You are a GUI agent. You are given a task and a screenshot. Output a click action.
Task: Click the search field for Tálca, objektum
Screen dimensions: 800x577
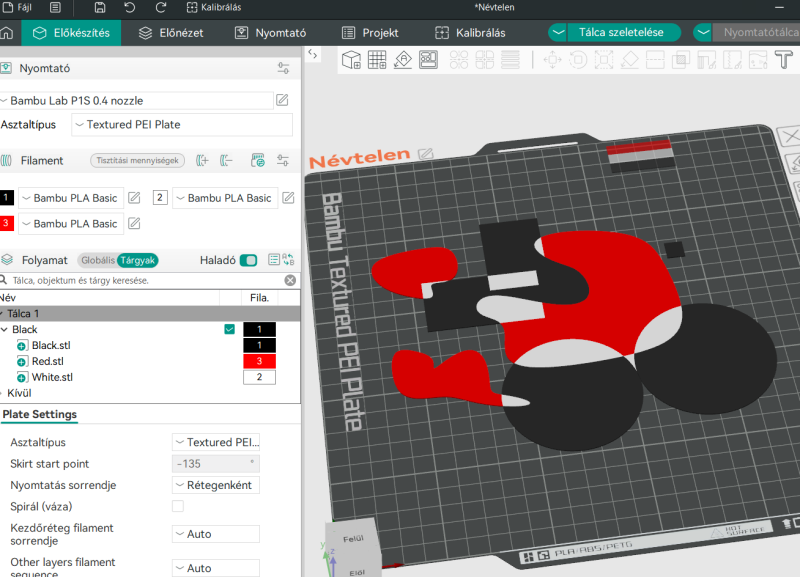pos(145,280)
